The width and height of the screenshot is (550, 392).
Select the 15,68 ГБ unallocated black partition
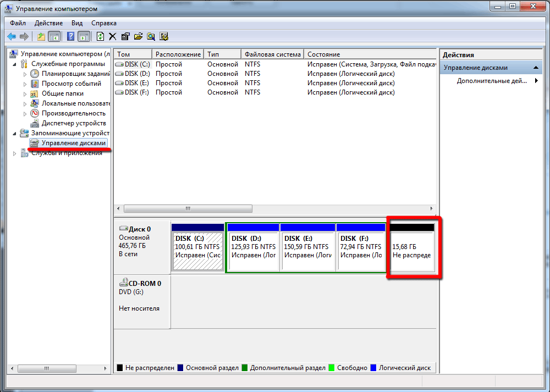[412, 251]
